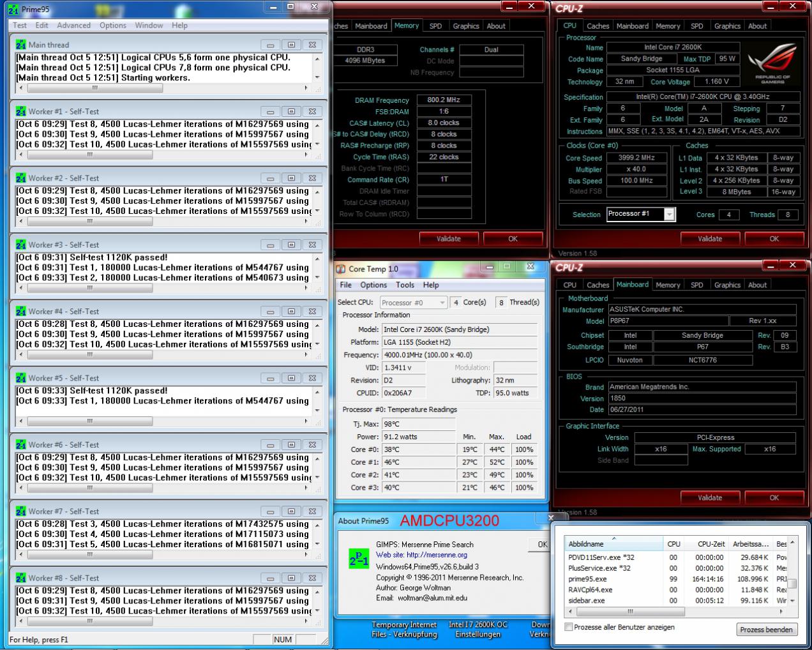Click Worker #7 Self-Test window icon
Viewport: 812px width, 650px height.
pyautogui.click(x=21, y=511)
